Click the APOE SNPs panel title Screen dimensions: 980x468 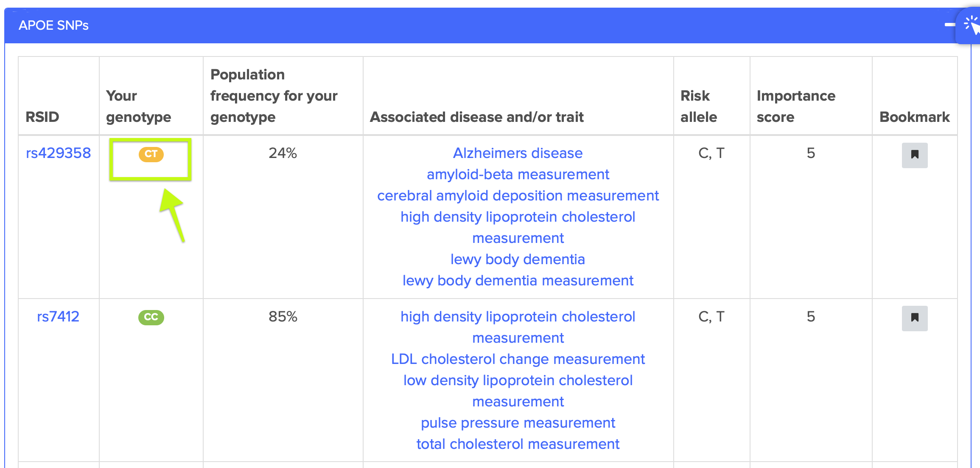pos(53,25)
